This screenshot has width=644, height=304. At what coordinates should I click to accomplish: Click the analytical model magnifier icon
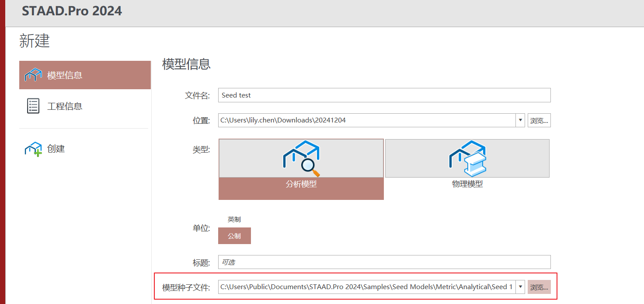point(302,158)
